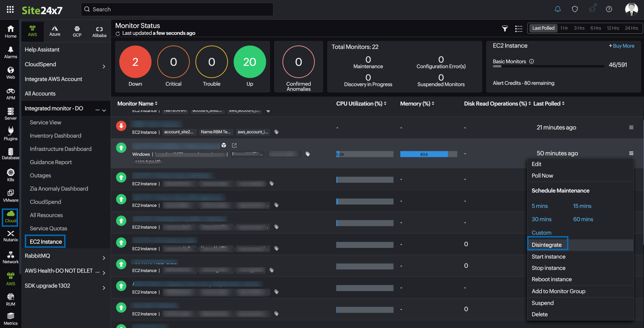Switch to the Azure tab
The image size is (644, 328).
[55, 31]
